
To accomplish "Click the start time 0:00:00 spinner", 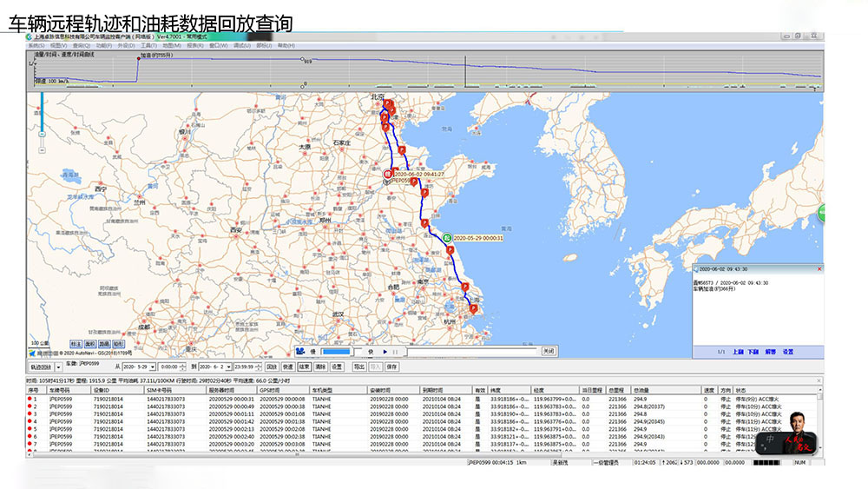I will [182, 367].
